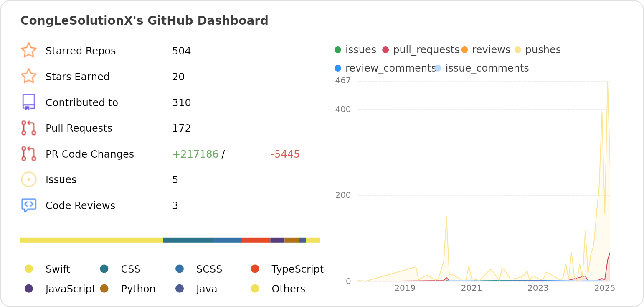
Task: Click the 2021 x-axis label
Action: point(472,288)
